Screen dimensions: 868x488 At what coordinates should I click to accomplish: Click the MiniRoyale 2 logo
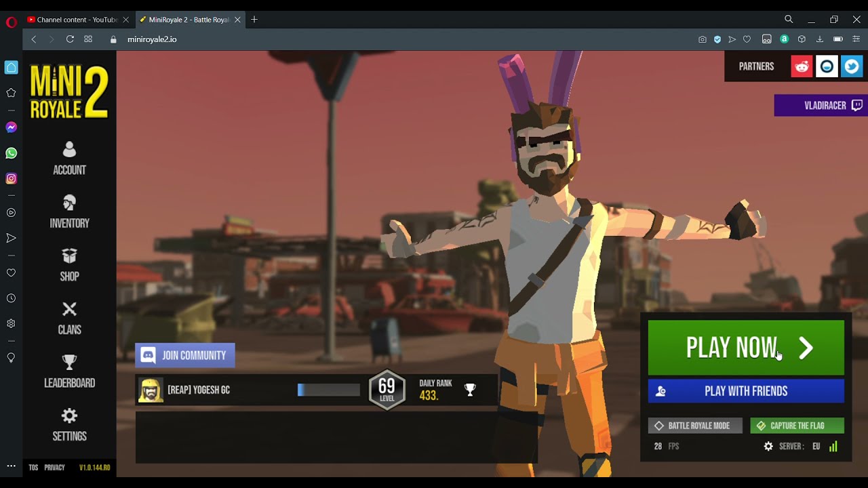pos(69,91)
